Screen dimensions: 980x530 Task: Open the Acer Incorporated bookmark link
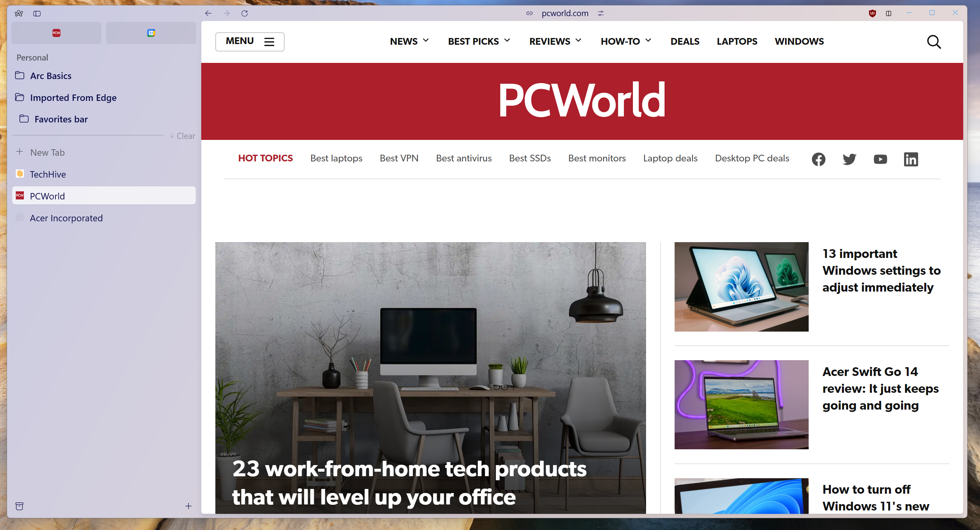coord(66,218)
